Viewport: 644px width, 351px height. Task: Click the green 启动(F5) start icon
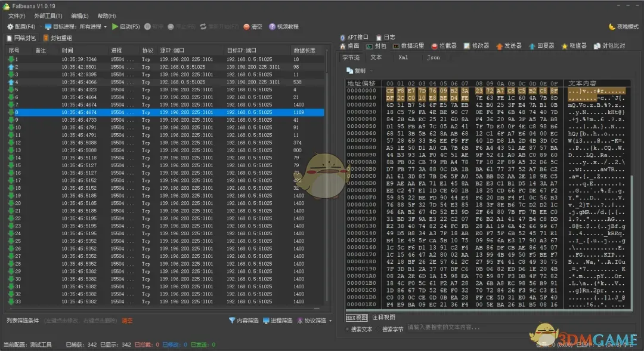tap(115, 27)
